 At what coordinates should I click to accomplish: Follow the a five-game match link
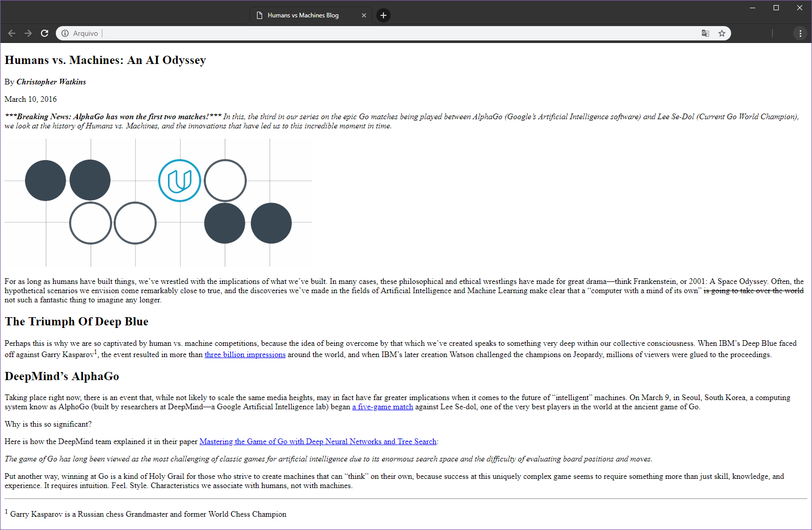(x=382, y=407)
